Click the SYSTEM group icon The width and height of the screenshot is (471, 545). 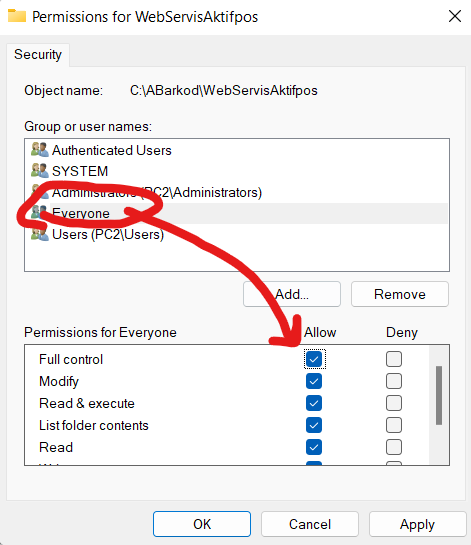(40, 171)
